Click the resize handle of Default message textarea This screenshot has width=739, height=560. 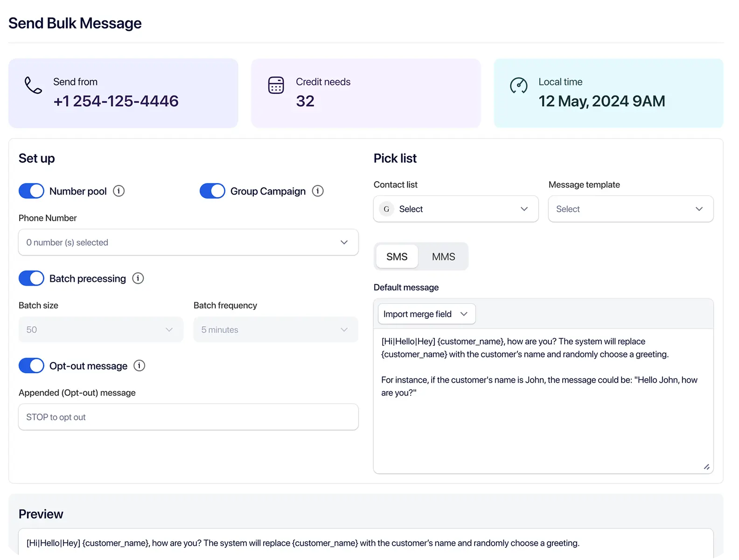tap(706, 467)
